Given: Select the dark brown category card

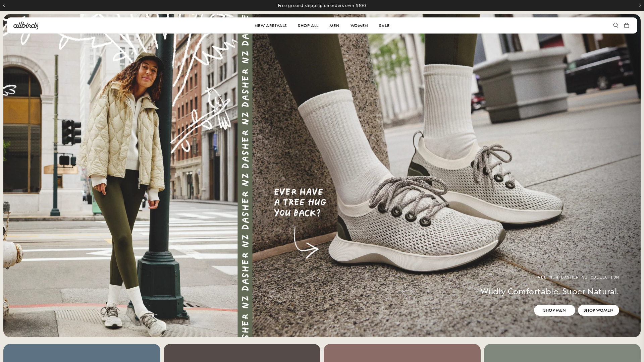Looking at the screenshot, I should [x=242, y=353].
